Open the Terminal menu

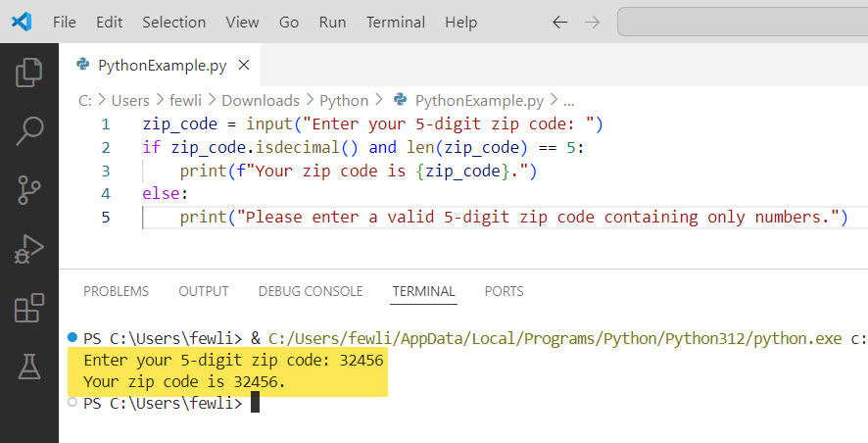coord(395,23)
